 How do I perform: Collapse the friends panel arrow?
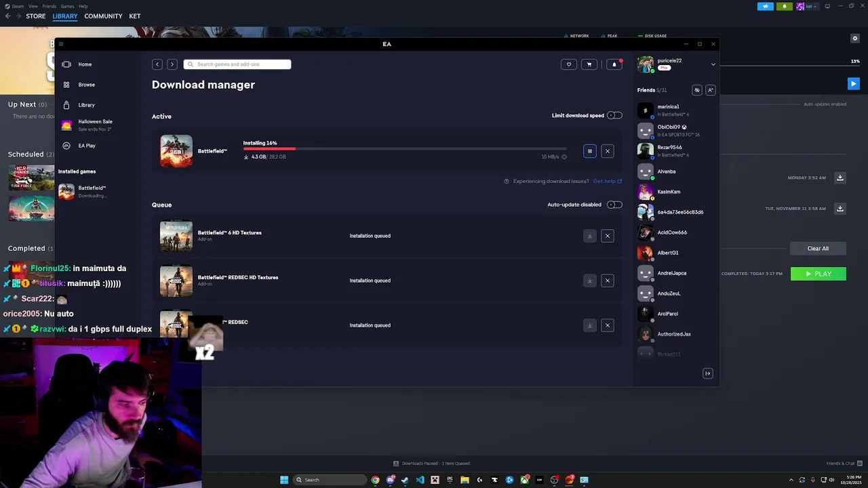point(708,373)
